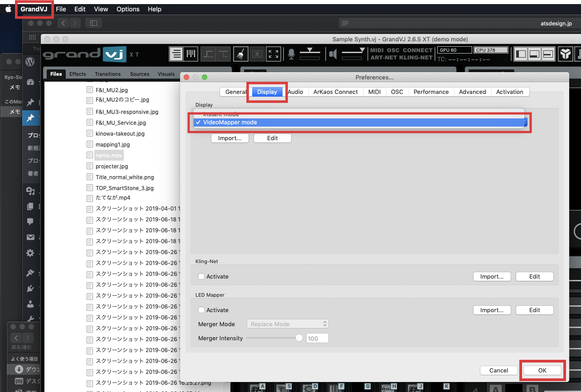Click the browser sidebar toggle icon
The image size is (581, 392).
tap(93, 23)
